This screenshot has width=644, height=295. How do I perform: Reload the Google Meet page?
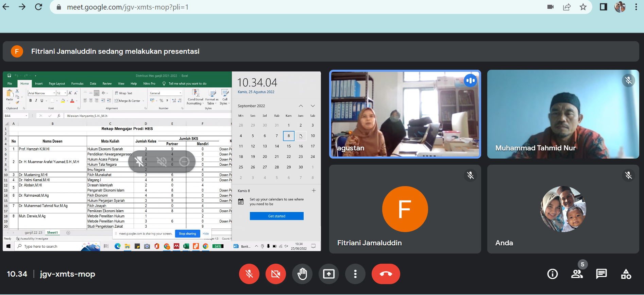pyautogui.click(x=38, y=7)
